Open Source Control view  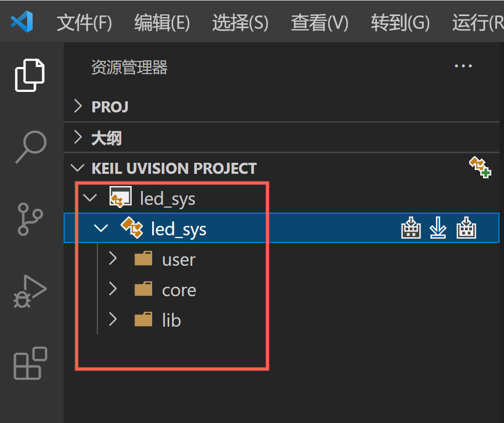click(x=30, y=219)
